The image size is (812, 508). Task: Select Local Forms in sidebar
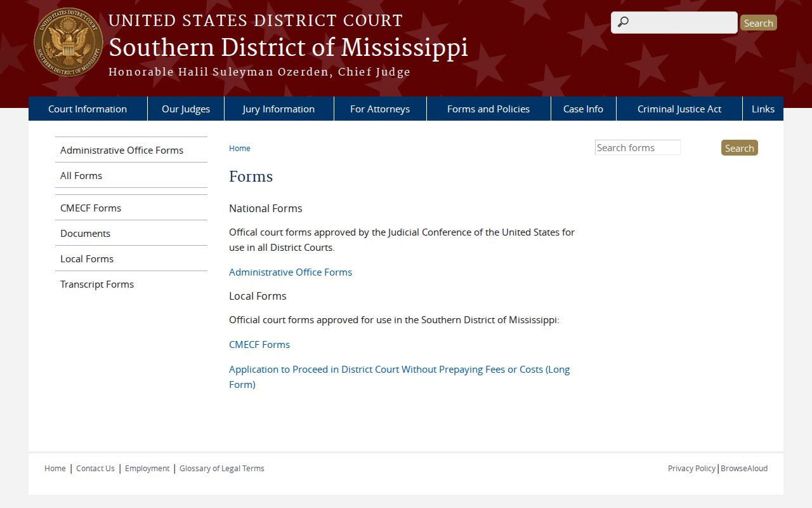click(131, 258)
